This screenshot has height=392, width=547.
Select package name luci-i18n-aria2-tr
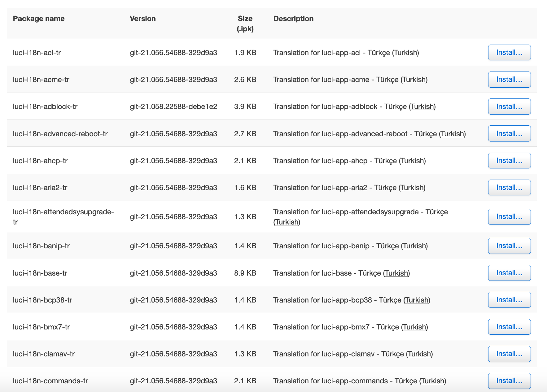[40, 188]
